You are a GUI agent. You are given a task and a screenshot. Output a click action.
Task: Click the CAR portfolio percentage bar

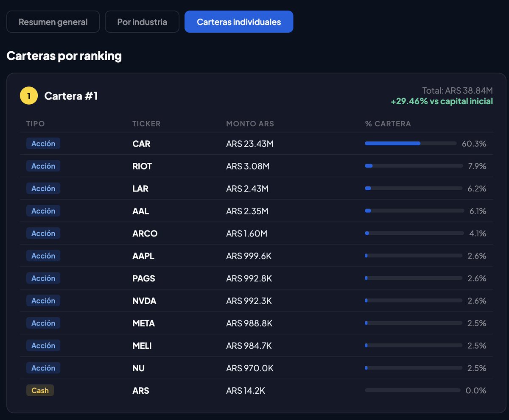(411, 144)
